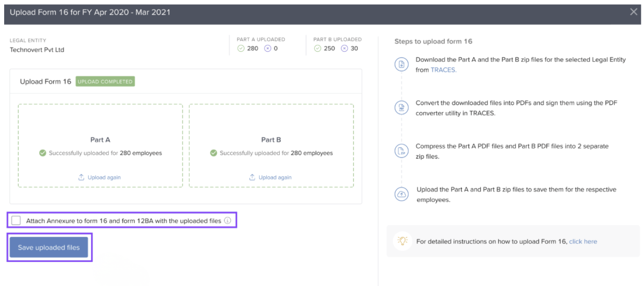
Task: Click Part B Uploaded failed count icon
Action: pyautogui.click(x=344, y=49)
